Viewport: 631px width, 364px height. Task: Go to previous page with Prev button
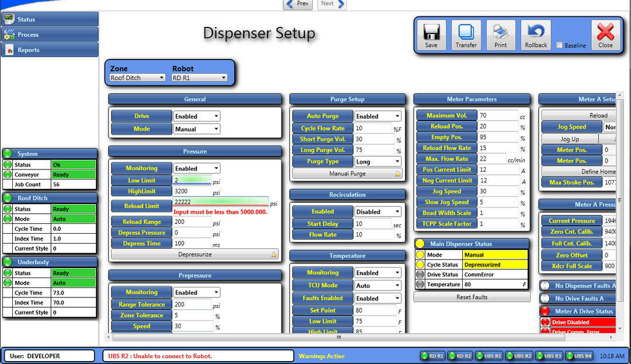pyautogui.click(x=298, y=4)
